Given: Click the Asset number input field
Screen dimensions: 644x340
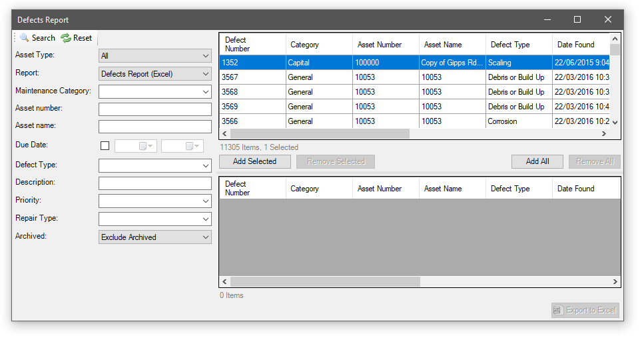Looking at the screenshot, I should (155, 109).
